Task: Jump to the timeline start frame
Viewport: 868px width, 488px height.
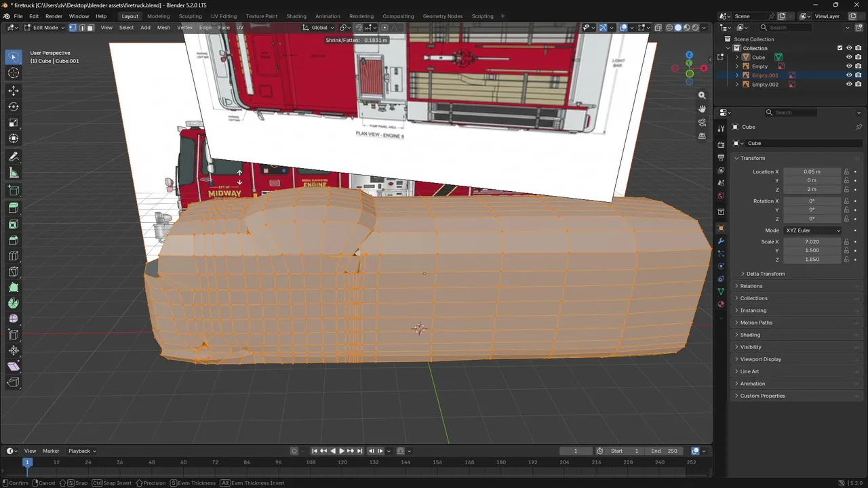Action: pos(315,451)
